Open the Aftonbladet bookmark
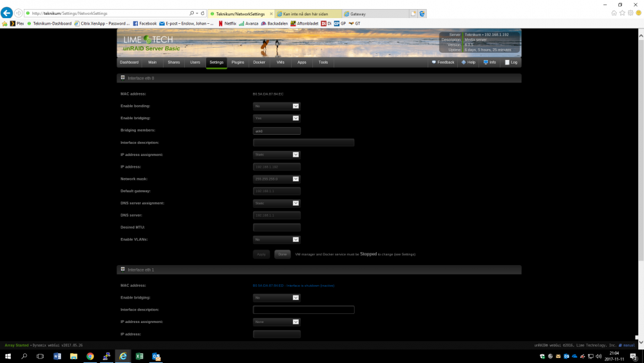644x363 pixels. coord(305,23)
